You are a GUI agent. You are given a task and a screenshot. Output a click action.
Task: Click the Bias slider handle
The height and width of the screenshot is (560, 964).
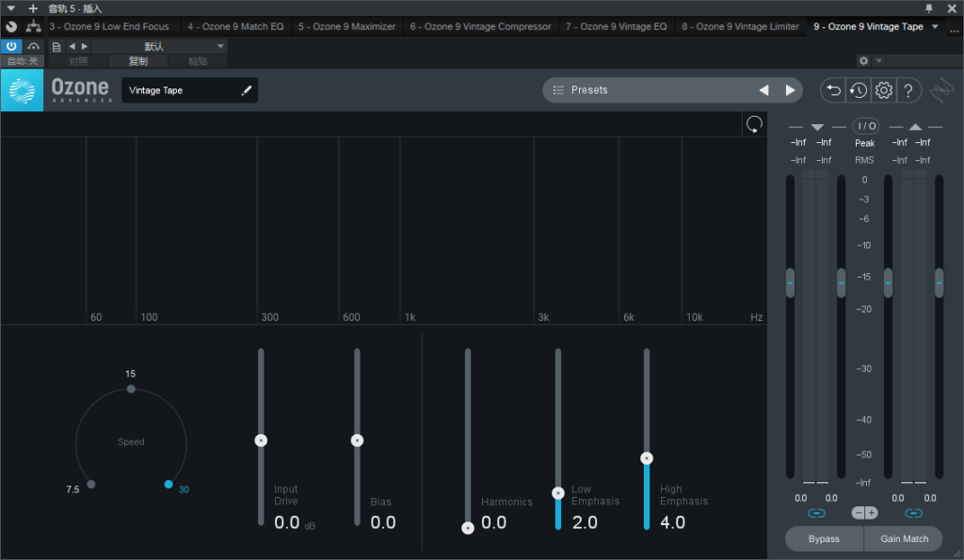(357, 440)
